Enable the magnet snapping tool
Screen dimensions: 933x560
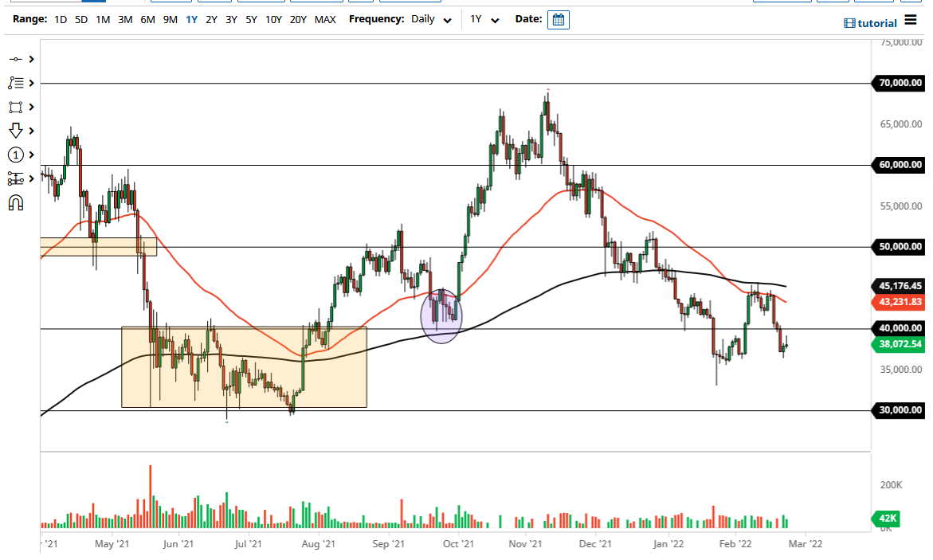coord(16,202)
